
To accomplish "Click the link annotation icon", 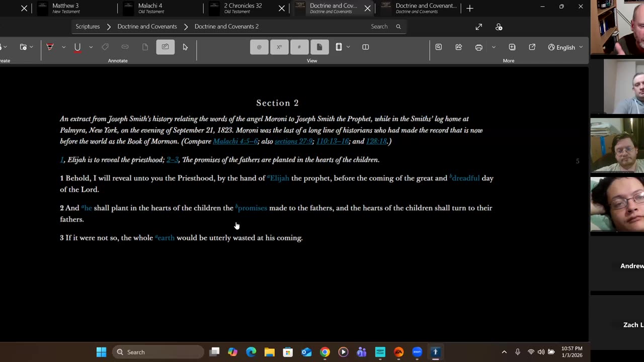I will 125,47.
